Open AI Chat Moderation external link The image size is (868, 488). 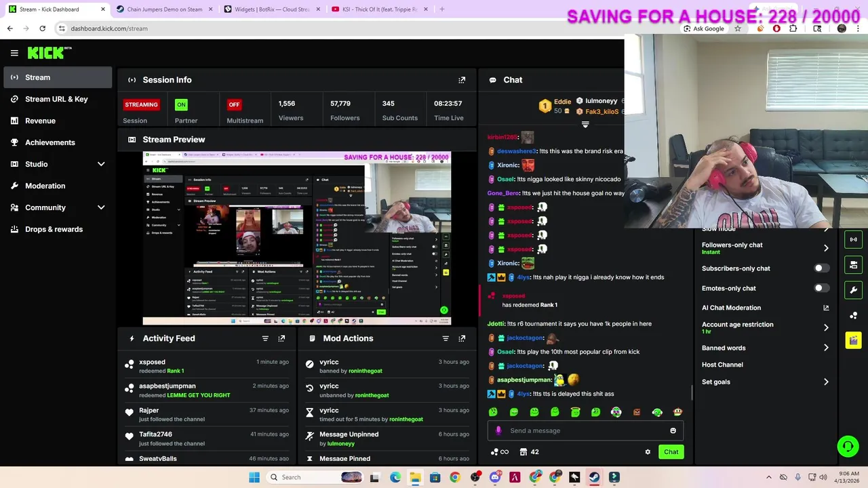pos(826,308)
